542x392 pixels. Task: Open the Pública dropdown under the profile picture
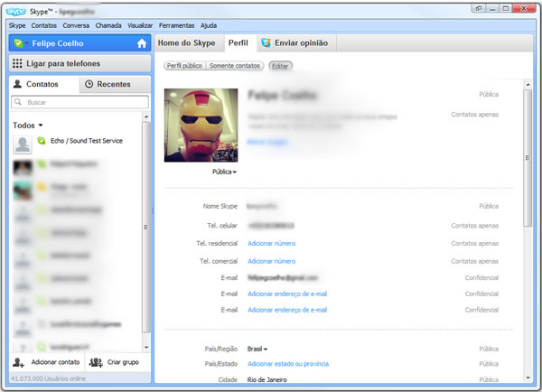pos(224,172)
